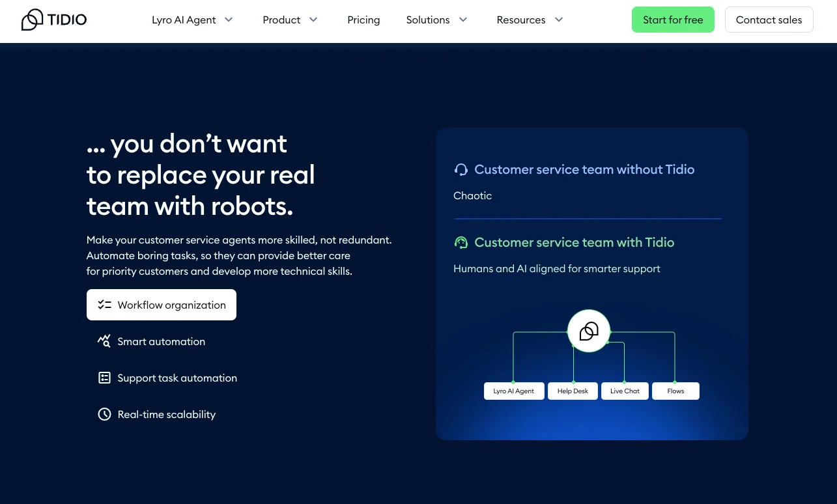Click the Lyro AI Agent diagram box
Image resolution: width=837 pixels, height=504 pixels.
(x=514, y=391)
